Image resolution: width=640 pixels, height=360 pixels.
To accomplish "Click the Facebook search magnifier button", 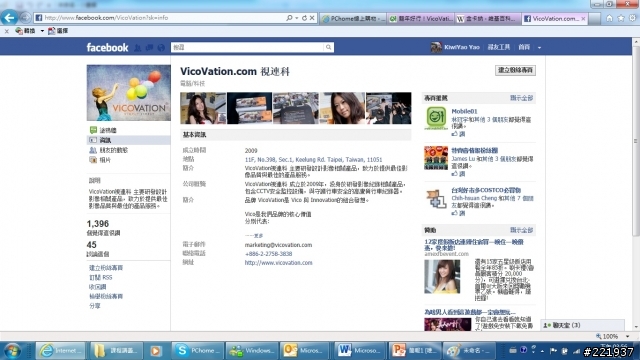I will pyautogui.click(x=329, y=47).
